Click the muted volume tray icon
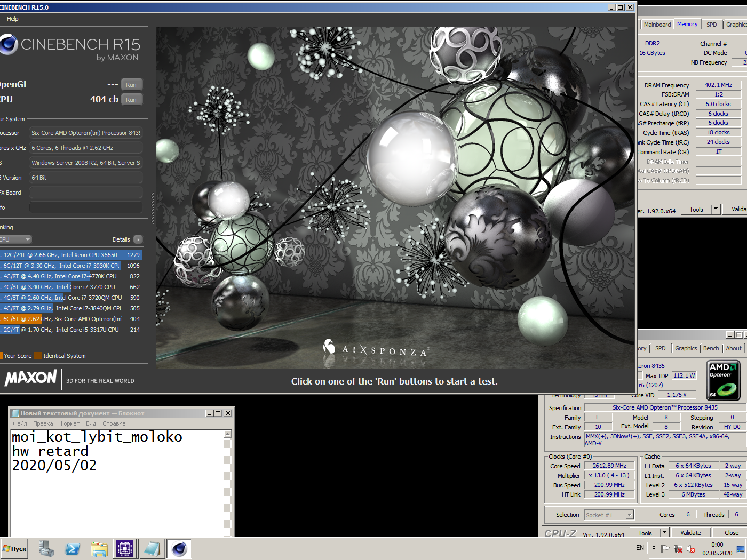 (691, 548)
